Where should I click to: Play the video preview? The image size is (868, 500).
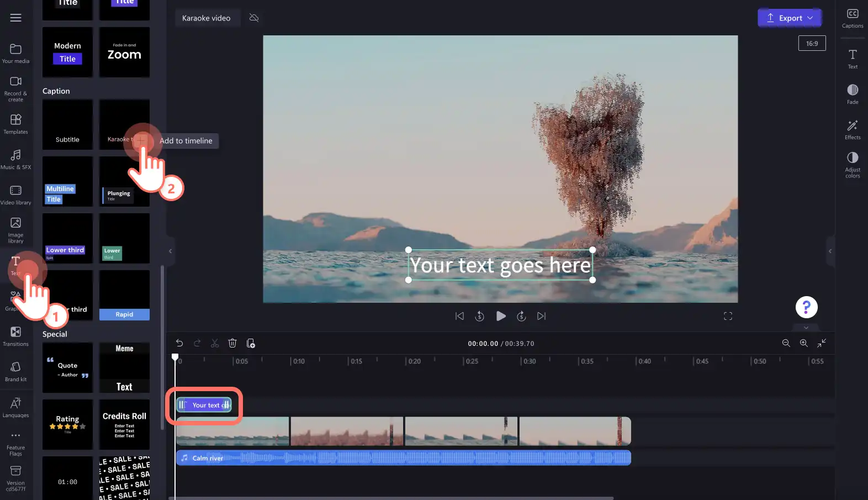pyautogui.click(x=501, y=316)
